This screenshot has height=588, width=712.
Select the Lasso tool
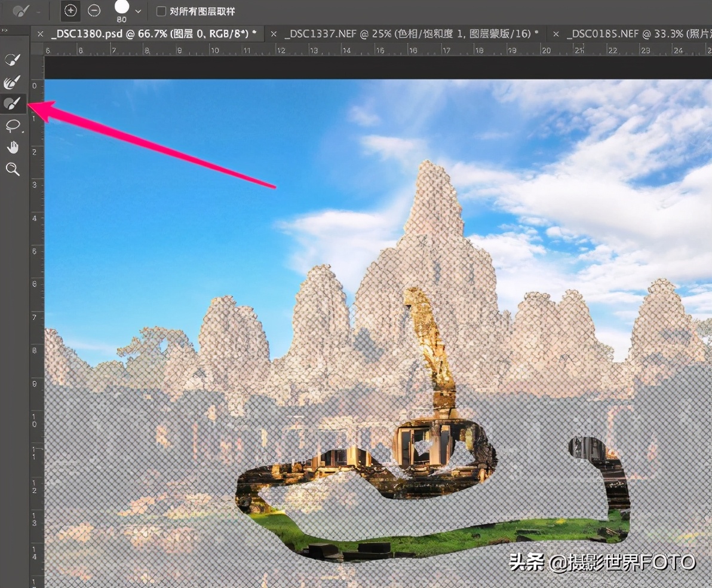[x=13, y=125]
